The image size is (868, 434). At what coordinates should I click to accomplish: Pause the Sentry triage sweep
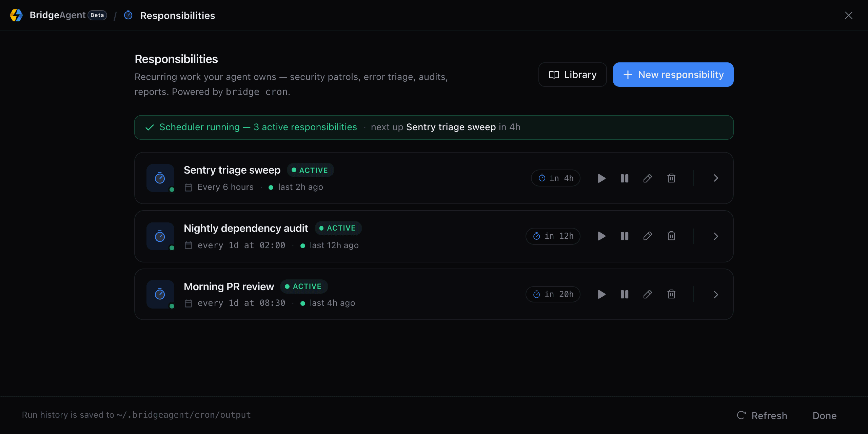pos(625,178)
